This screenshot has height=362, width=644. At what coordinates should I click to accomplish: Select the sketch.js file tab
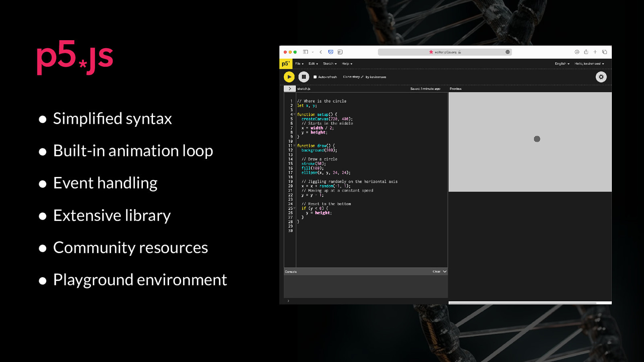[x=304, y=88]
